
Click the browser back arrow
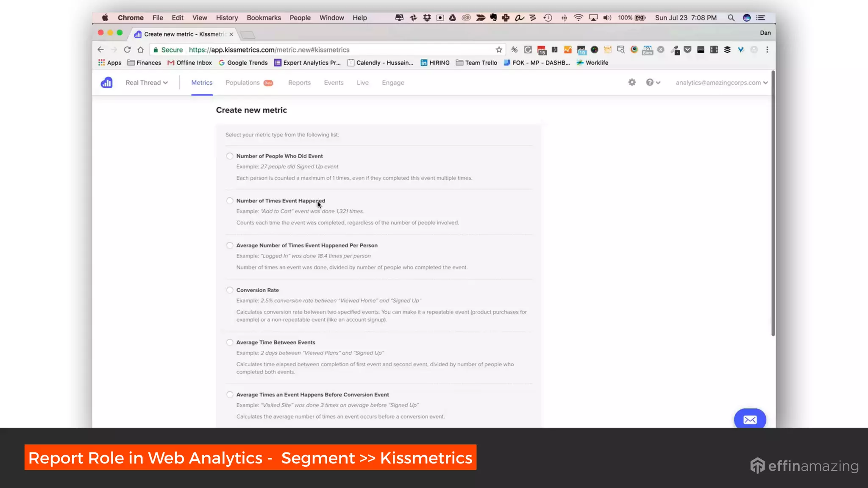(100, 50)
